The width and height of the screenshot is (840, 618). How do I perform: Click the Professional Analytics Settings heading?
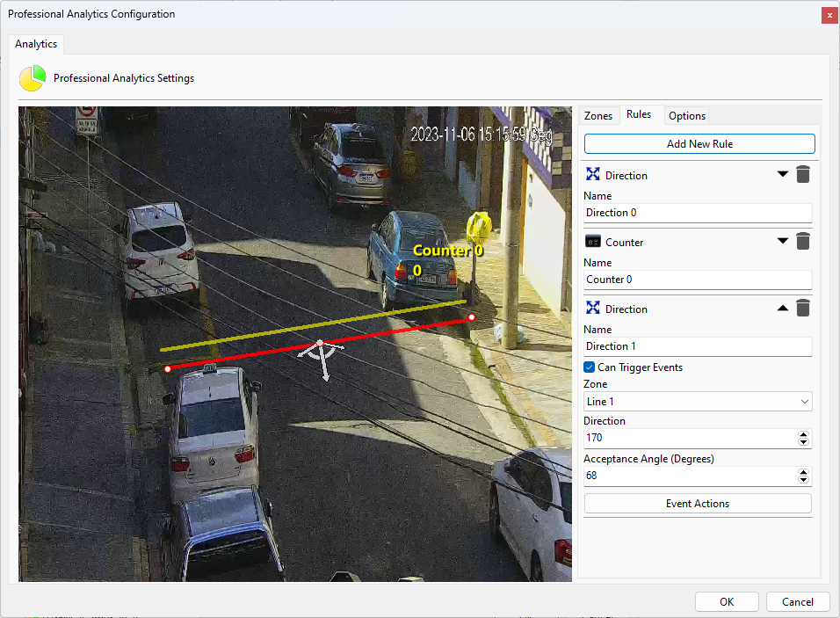point(124,78)
